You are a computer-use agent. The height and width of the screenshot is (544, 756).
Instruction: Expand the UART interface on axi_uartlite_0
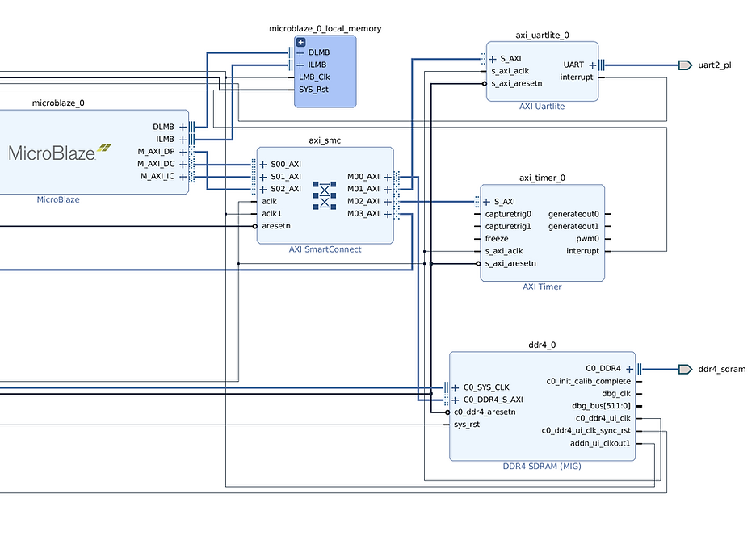[592, 65]
